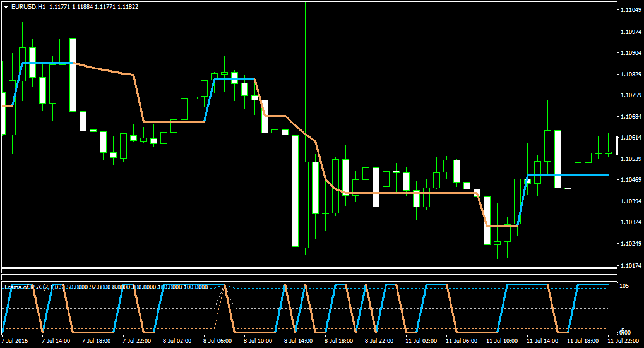Select the tall spike candle wick near 8 Jul 14:00

pyautogui.click(x=305, y=82)
